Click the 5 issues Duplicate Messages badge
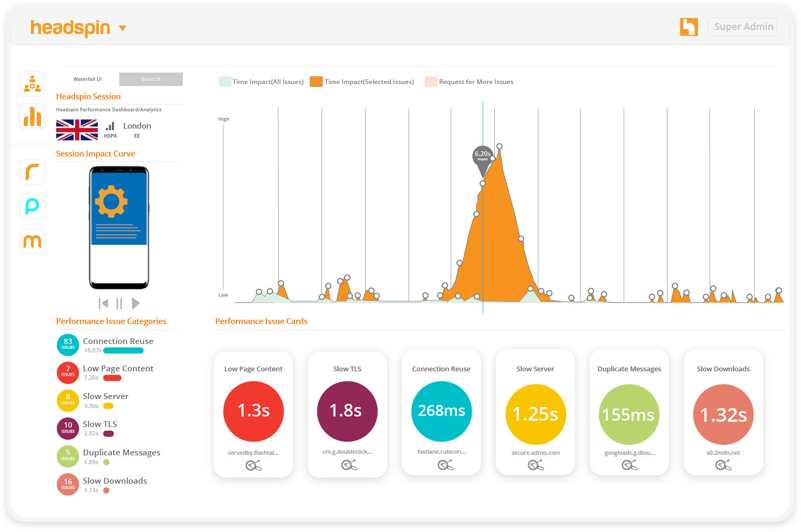 68,456
